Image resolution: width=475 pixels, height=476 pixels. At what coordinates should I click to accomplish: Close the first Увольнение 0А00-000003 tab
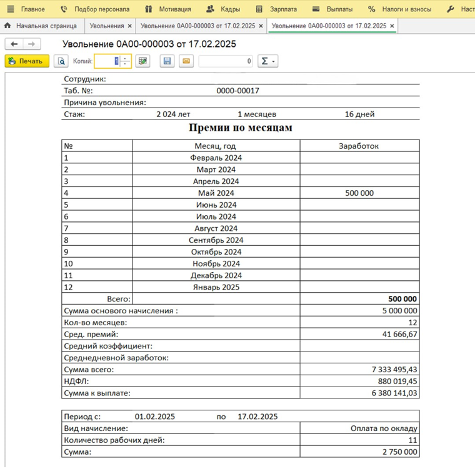click(261, 26)
